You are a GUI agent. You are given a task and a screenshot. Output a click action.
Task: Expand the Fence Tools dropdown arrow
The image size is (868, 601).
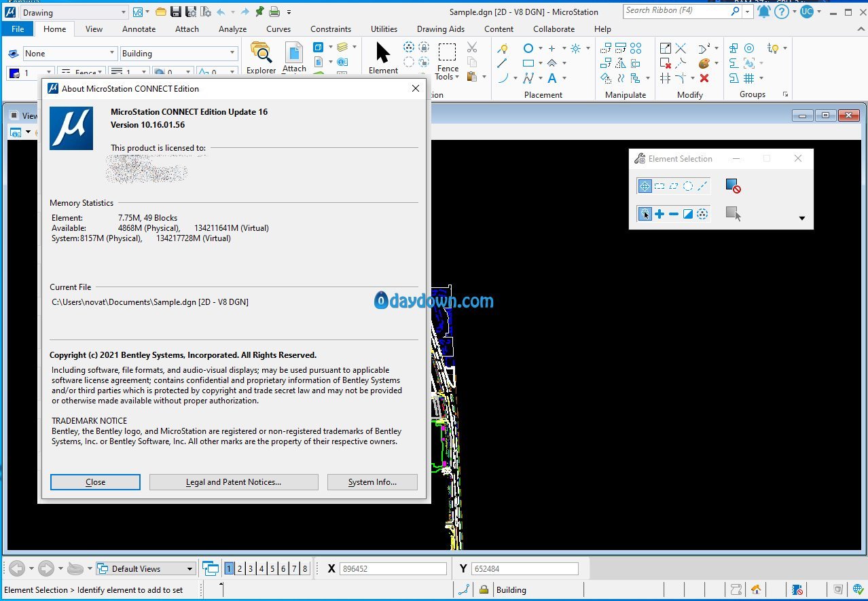pos(457,77)
